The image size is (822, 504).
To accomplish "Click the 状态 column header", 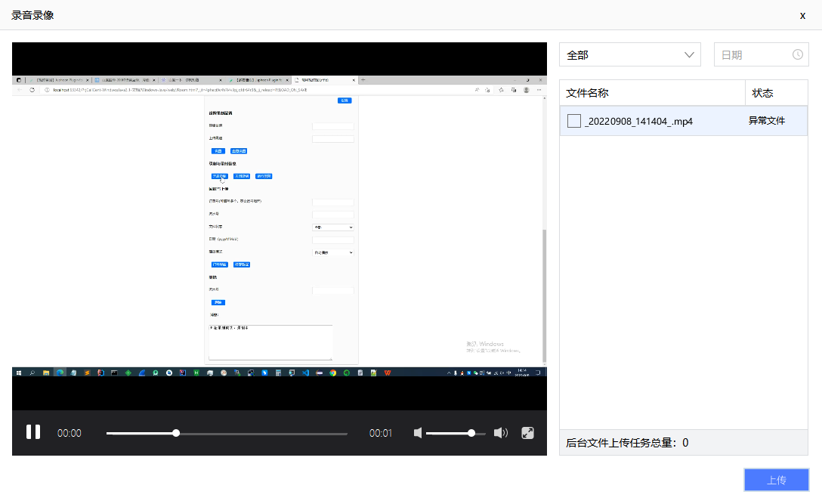I will [777, 93].
